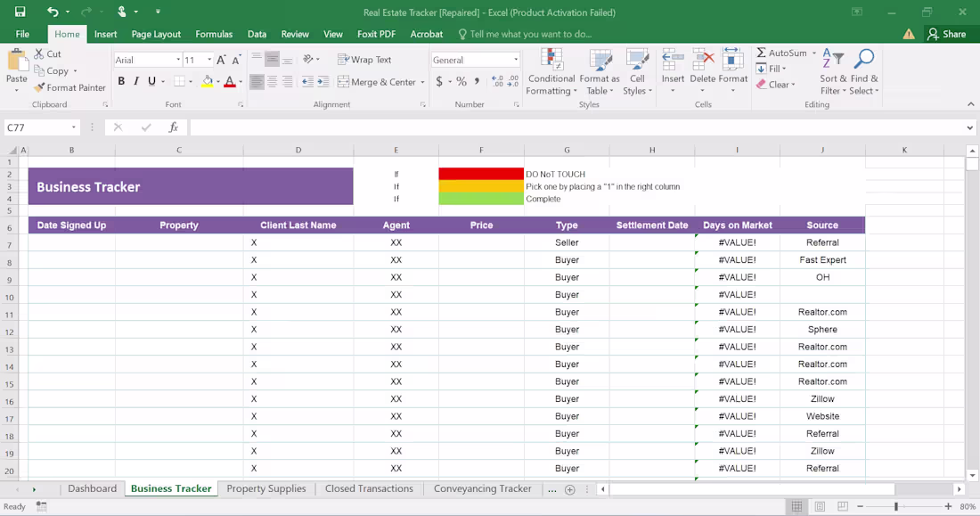The image size is (980, 516).
Task: Toggle bold formatting
Action: (x=120, y=80)
